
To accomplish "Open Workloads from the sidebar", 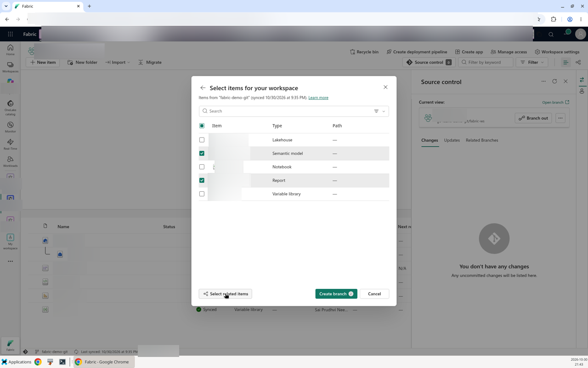I will click(10, 161).
